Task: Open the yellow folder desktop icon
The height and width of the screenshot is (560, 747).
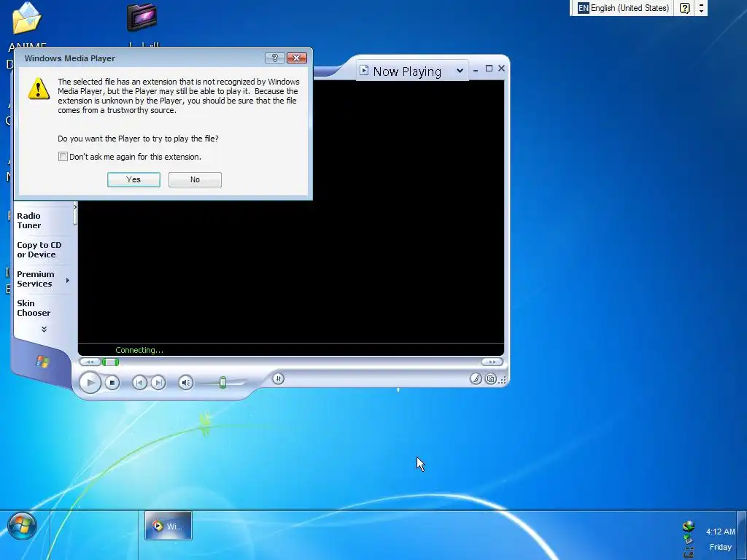Action: click(27, 18)
